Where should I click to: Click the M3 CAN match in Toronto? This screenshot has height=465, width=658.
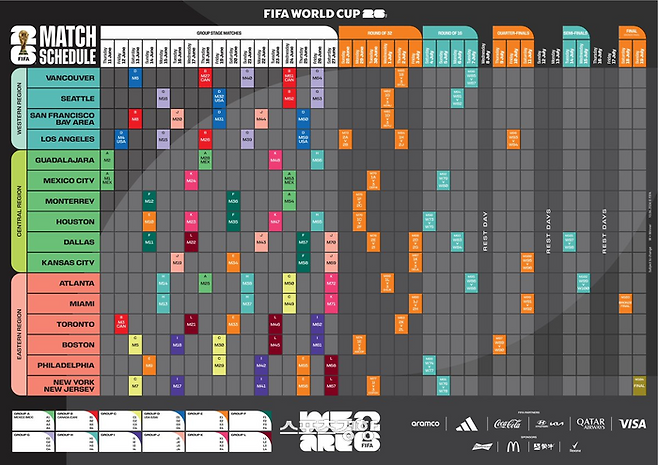(121, 324)
